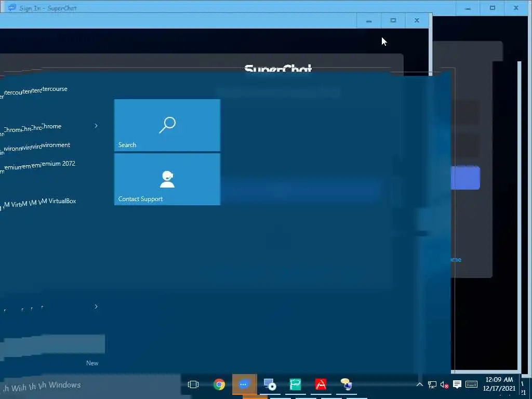The height and width of the screenshot is (399, 532).
Task: Select the 'environment' Start menu entry
Action: (x=56, y=145)
